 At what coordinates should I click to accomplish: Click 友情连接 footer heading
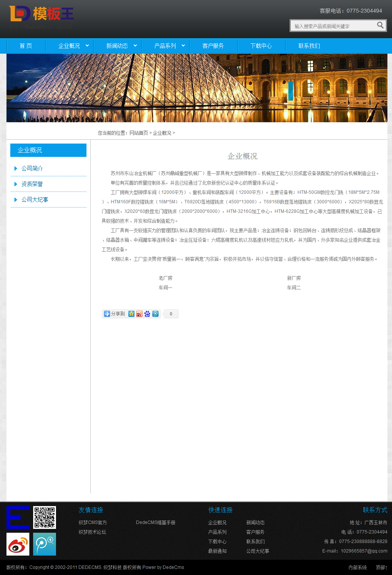(91, 510)
